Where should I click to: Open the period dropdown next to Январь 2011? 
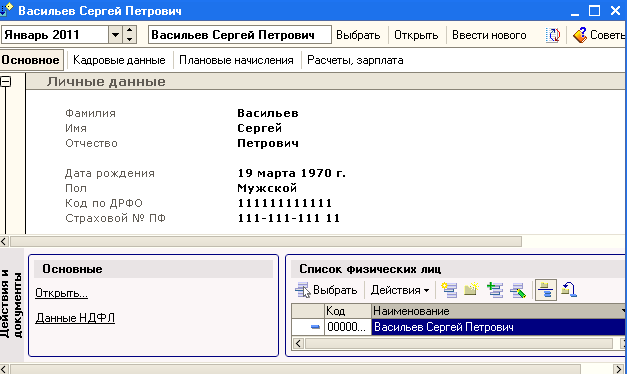[x=115, y=35]
